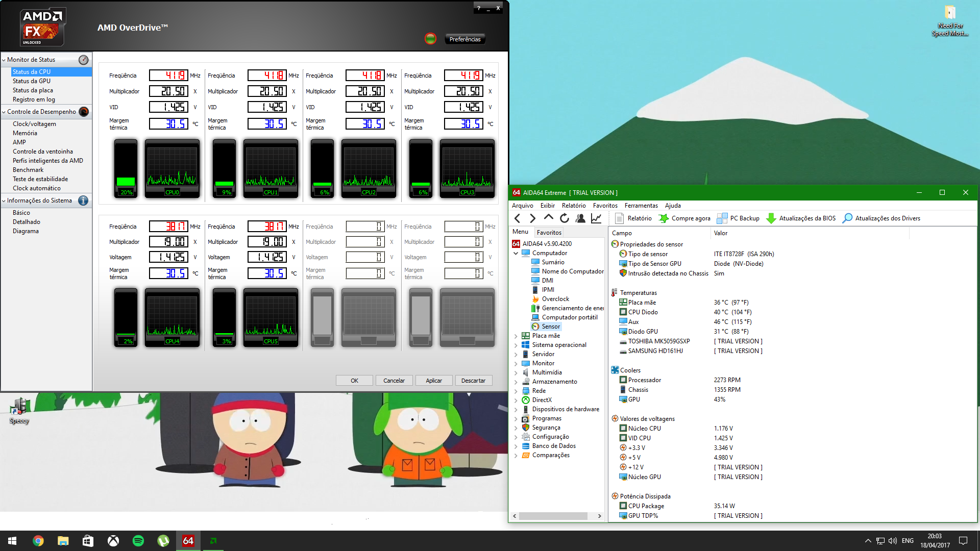980x551 pixels.
Task: Open the Action Center notification icon
Action: coord(963,541)
